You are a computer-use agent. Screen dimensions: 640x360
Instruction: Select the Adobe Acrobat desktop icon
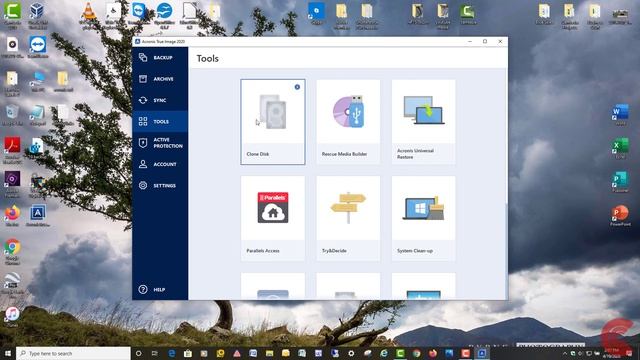pos(12,150)
